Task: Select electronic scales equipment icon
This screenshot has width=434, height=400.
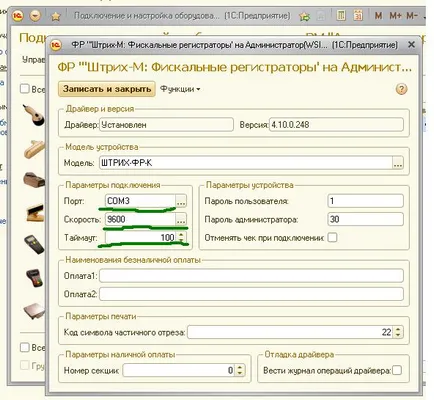Action: click(34, 310)
